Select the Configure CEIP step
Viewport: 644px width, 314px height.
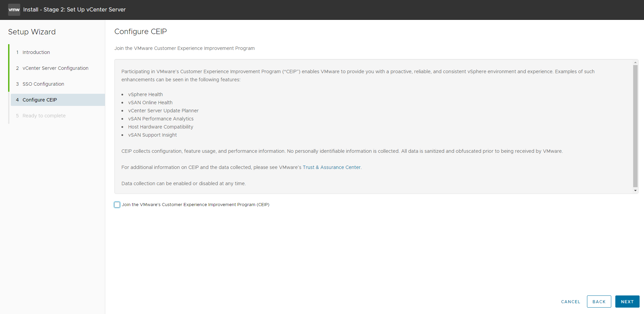click(58, 100)
